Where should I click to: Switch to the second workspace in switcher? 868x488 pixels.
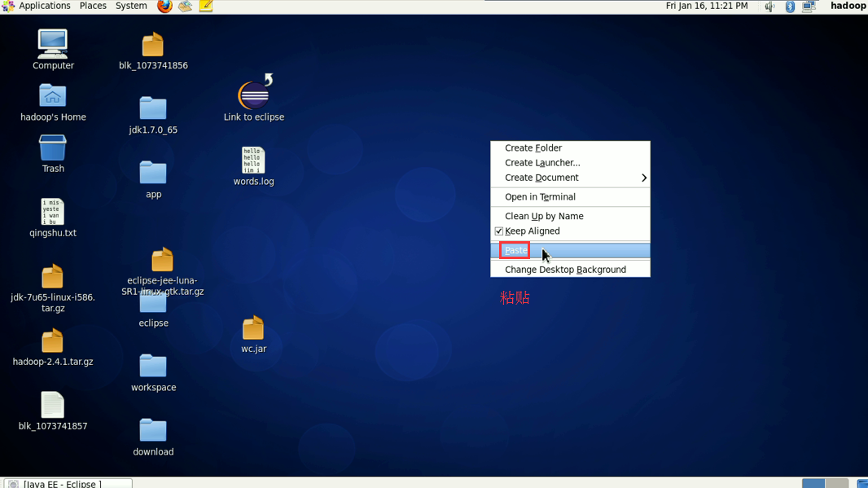click(x=837, y=483)
